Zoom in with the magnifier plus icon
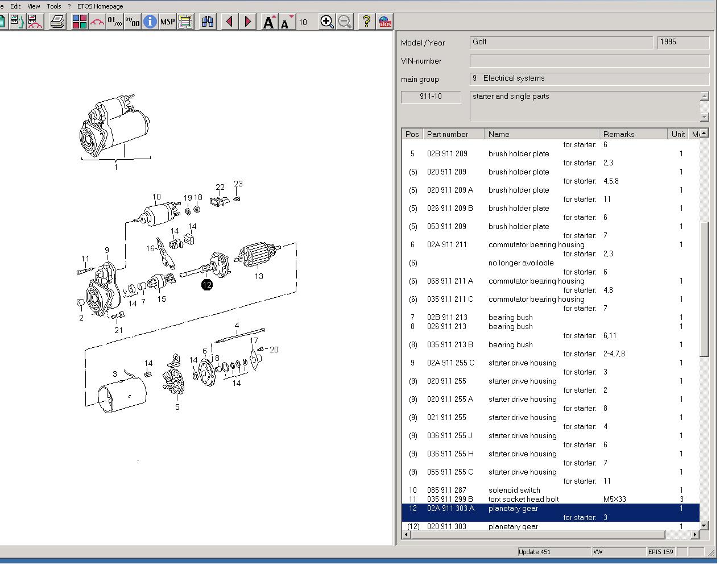The image size is (728, 582). [x=326, y=22]
